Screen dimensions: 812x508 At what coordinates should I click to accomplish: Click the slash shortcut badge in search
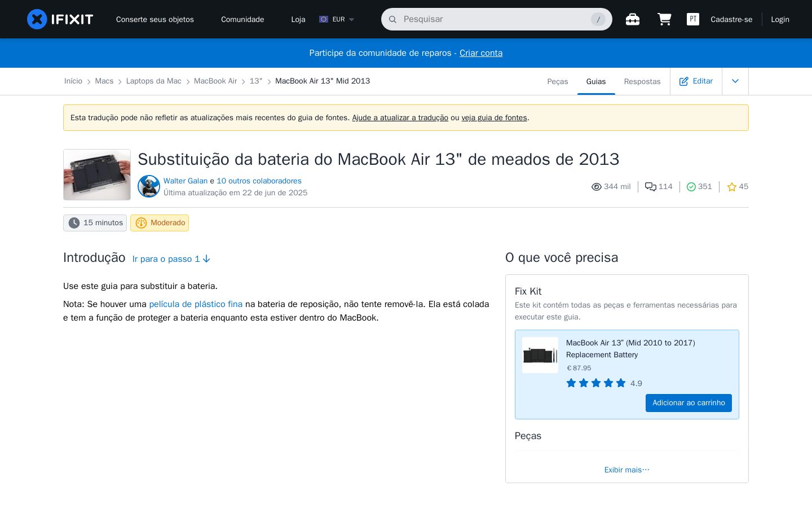(x=598, y=19)
